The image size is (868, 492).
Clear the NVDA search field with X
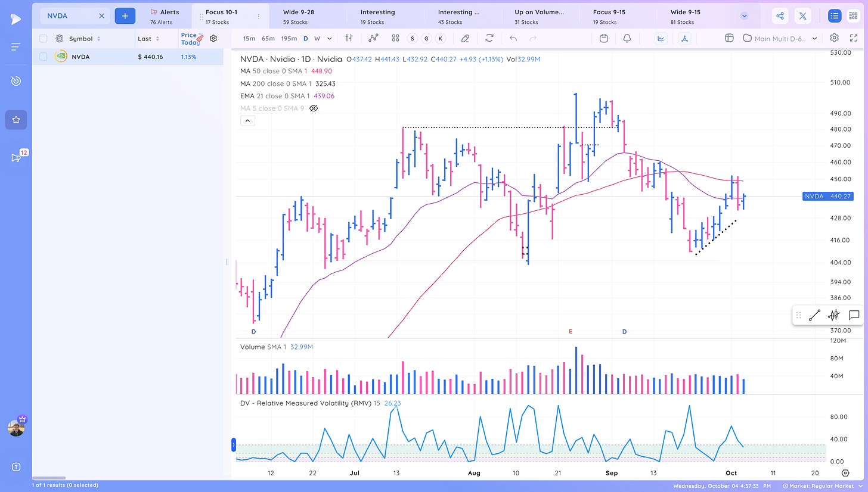[101, 16]
